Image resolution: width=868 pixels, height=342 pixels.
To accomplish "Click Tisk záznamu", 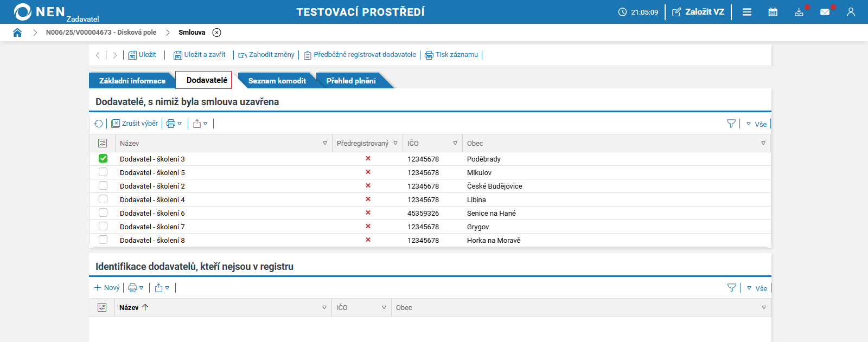I will click(451, 55).
